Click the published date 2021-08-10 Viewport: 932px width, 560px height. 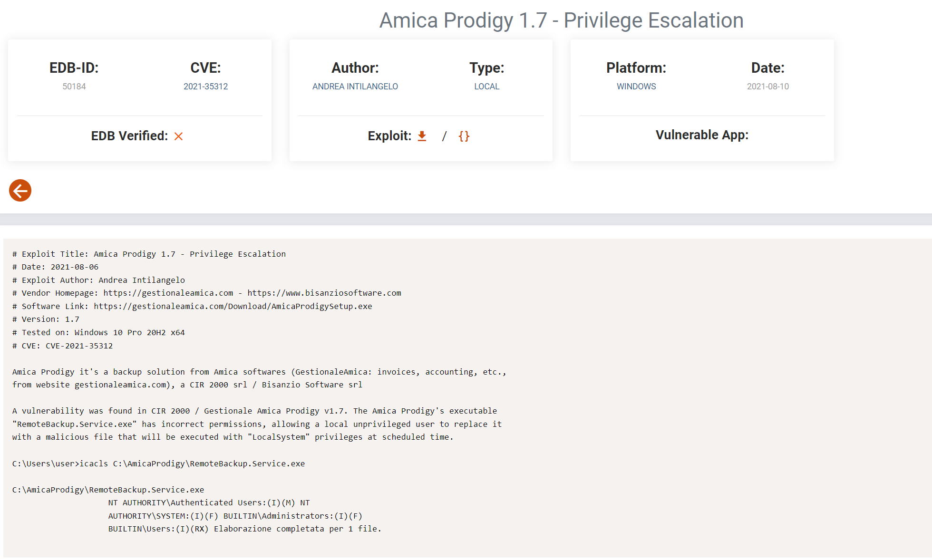pyautogui.click(x=767, y=87)
